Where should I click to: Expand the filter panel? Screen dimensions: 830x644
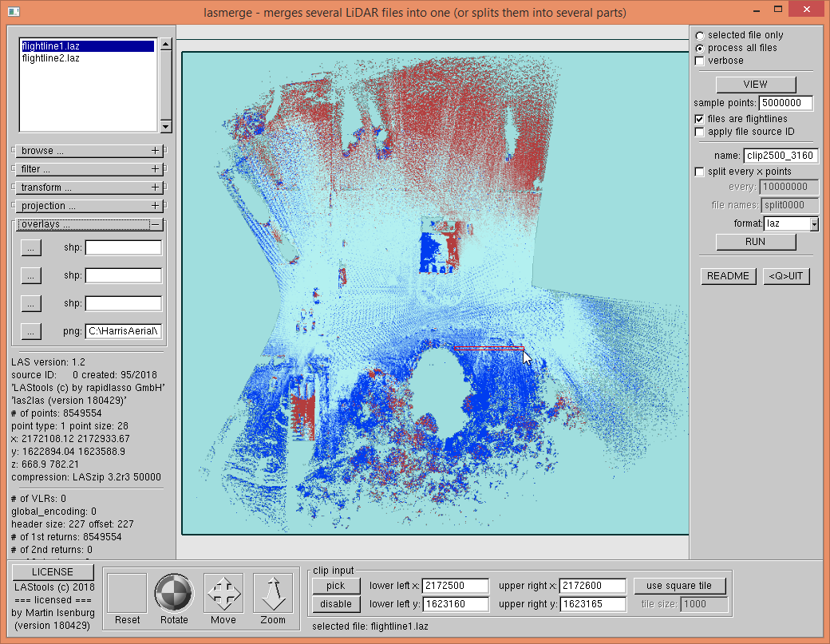pyautogui.click(x=156, y=169)
